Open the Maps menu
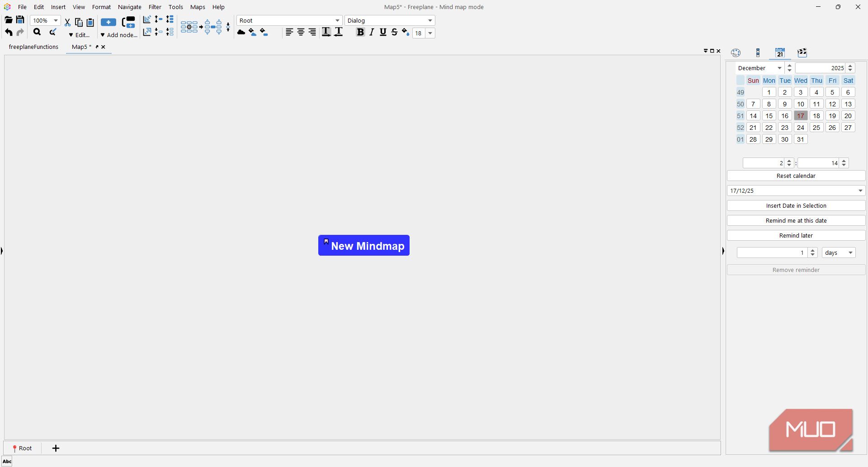The width and height of the screenshot is (868, 467). tap(198, 7)
